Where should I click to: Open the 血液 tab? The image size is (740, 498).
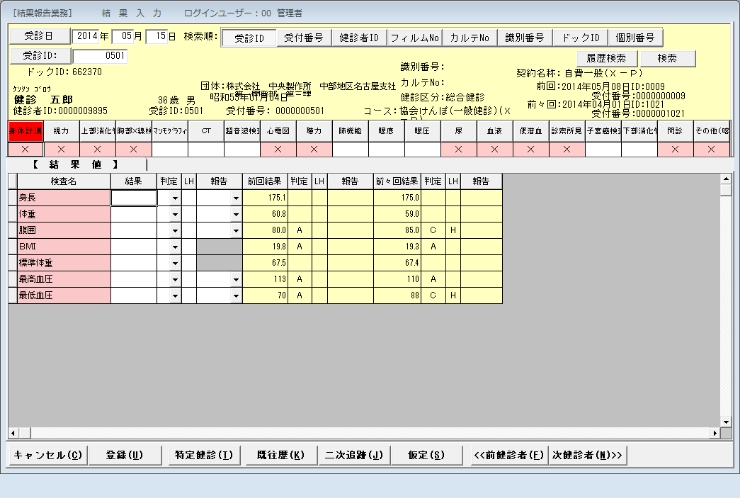[495, 131]
